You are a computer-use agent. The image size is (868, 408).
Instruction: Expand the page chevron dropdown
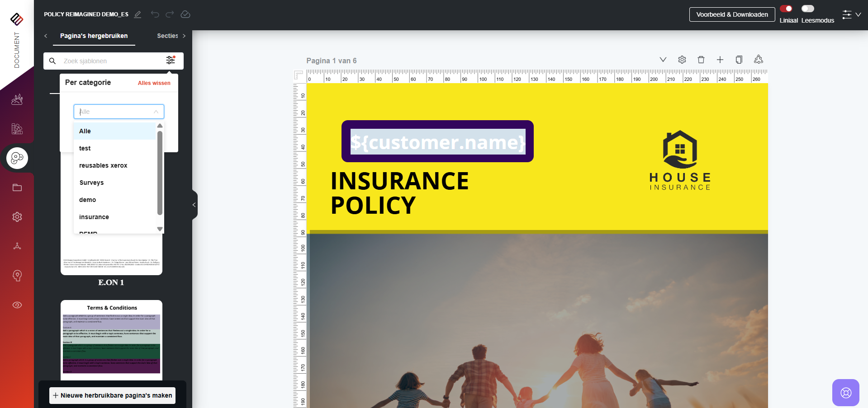pyautogui.click(x=663, y=60)
